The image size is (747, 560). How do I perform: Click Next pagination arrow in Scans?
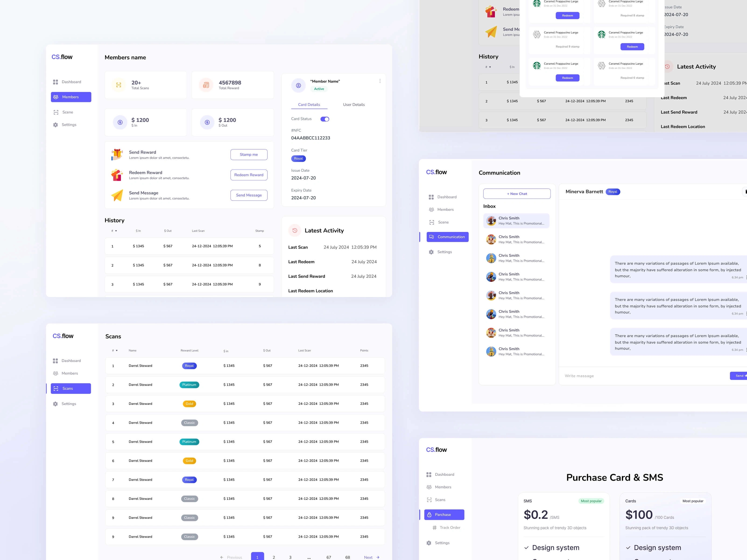pos(378,557)
